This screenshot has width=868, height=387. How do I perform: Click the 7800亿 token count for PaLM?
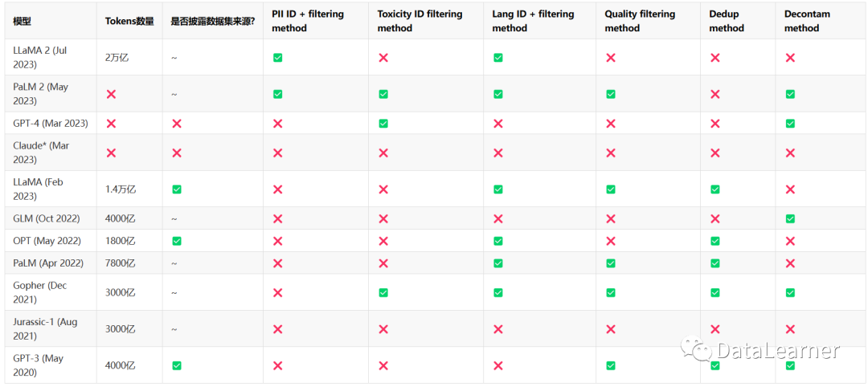[121, 263]
